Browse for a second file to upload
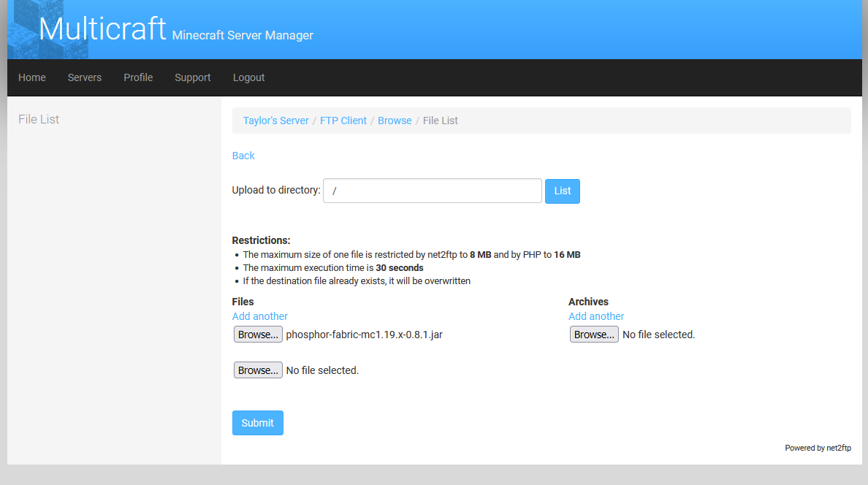Screen dimensions: 868x485 (x=257, y=370)
